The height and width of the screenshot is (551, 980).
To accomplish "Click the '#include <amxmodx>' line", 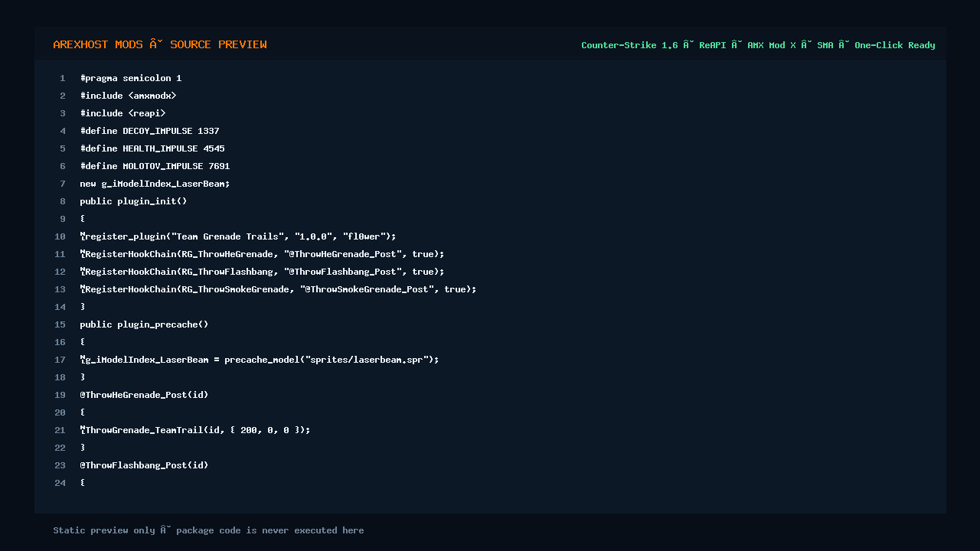I will [128, 96].
